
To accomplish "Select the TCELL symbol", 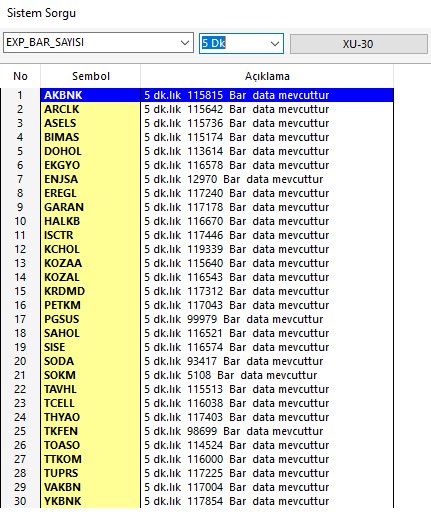I will [59, 403].
